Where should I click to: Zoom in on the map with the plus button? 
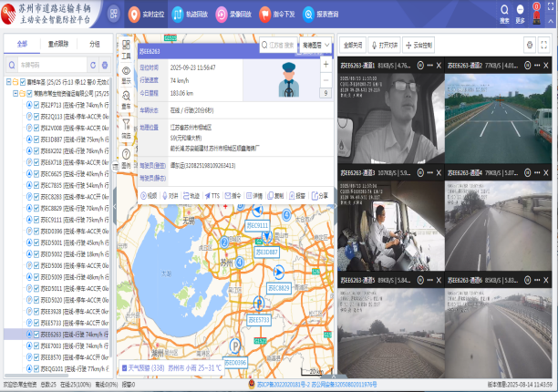325,64
